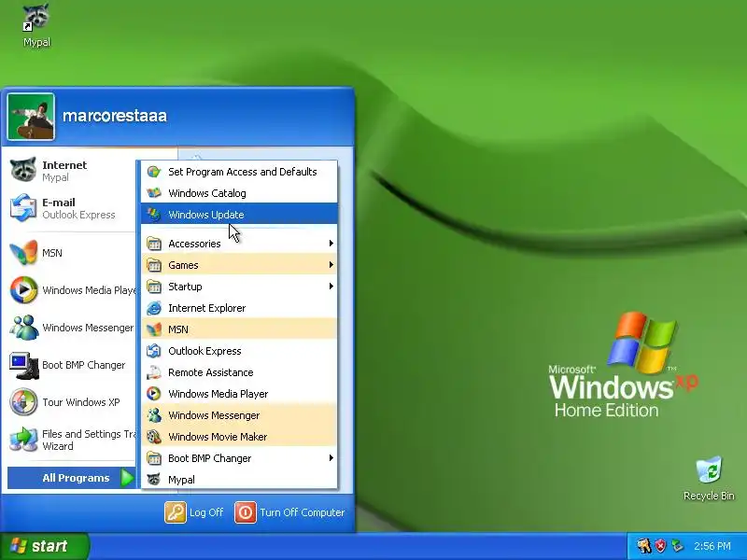Click Set Program Access and Defaults icon
This screenshot has width=747, height=560.
(154, 172)
